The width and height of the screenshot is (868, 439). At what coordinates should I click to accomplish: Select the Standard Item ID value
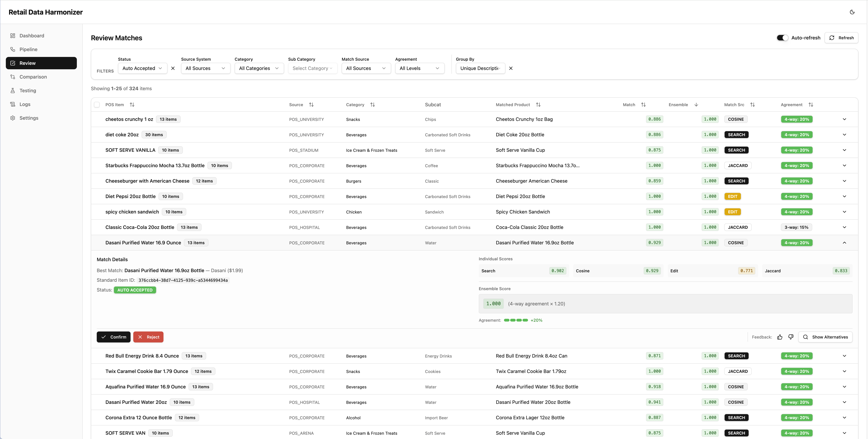tap(183, 280)
